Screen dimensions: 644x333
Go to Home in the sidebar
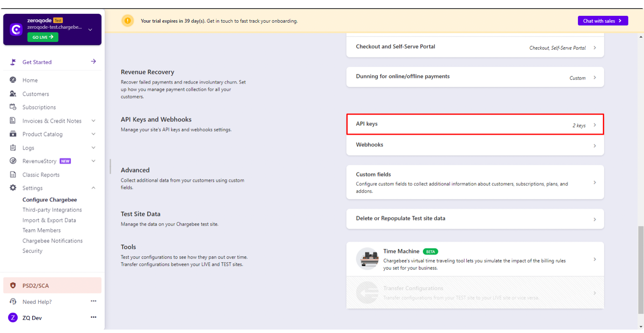pyautogui.click(x=30, y=80)
